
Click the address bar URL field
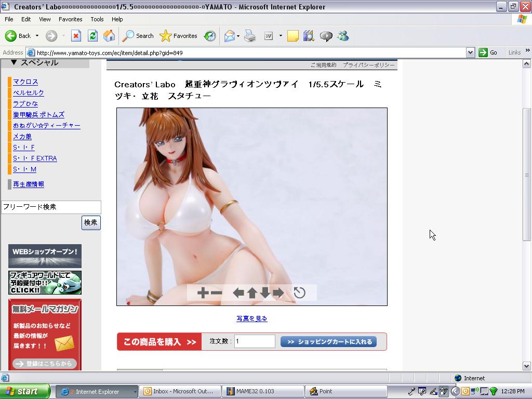pyautogui.click(x=246, y=52)
